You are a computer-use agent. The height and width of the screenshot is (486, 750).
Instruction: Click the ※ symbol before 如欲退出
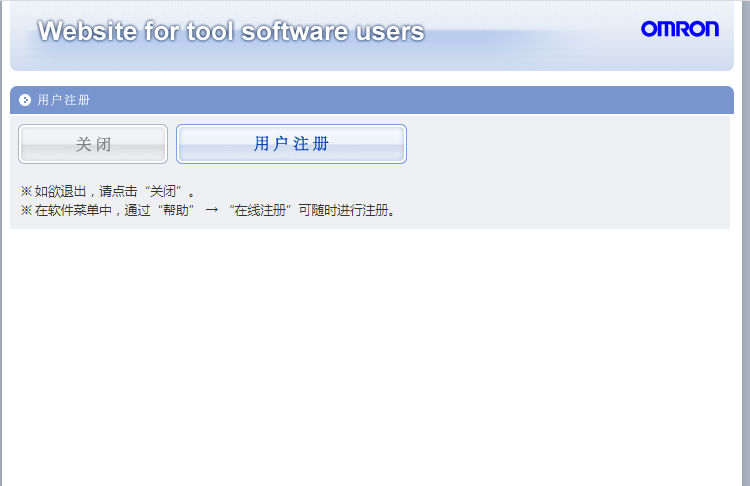(x=26, y=191)
